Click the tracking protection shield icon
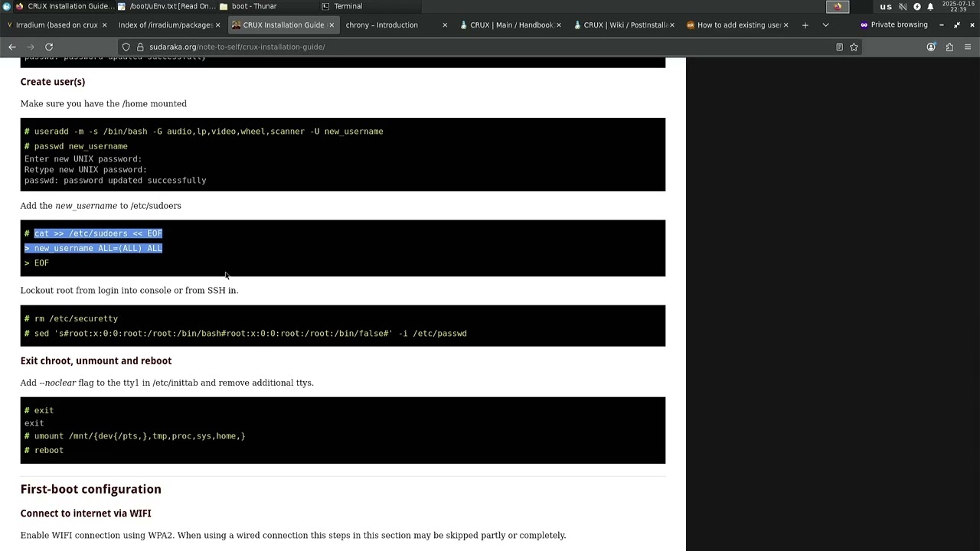The image size is (980, 551). pos(126,47)
